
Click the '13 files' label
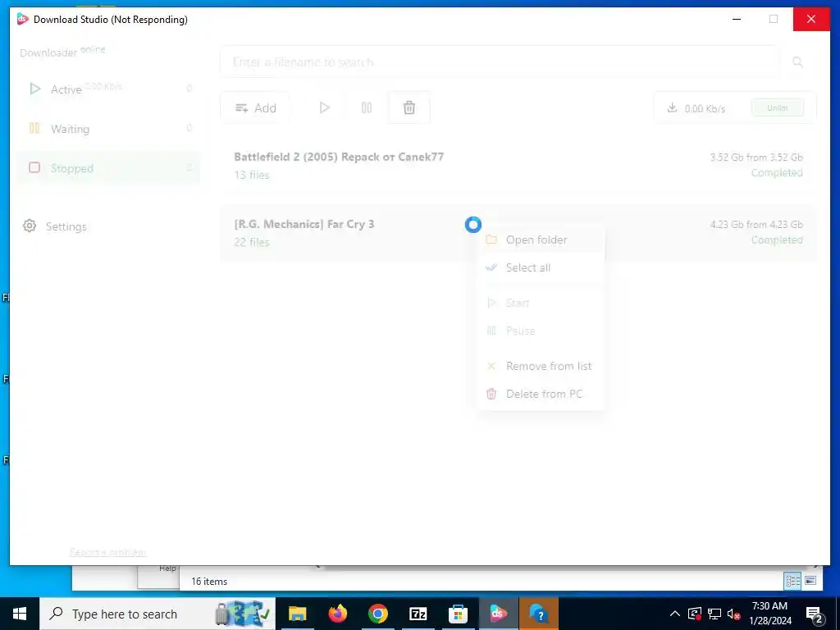251,175
